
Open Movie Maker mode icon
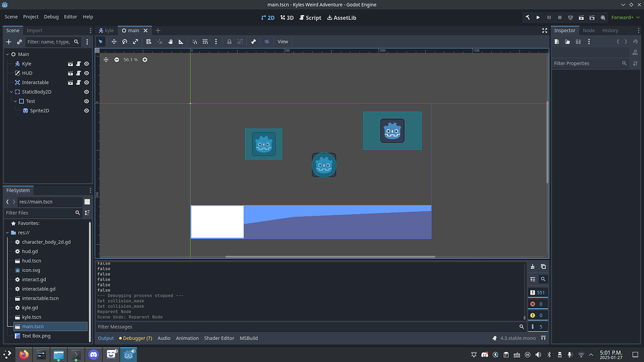tap(602, 18)
